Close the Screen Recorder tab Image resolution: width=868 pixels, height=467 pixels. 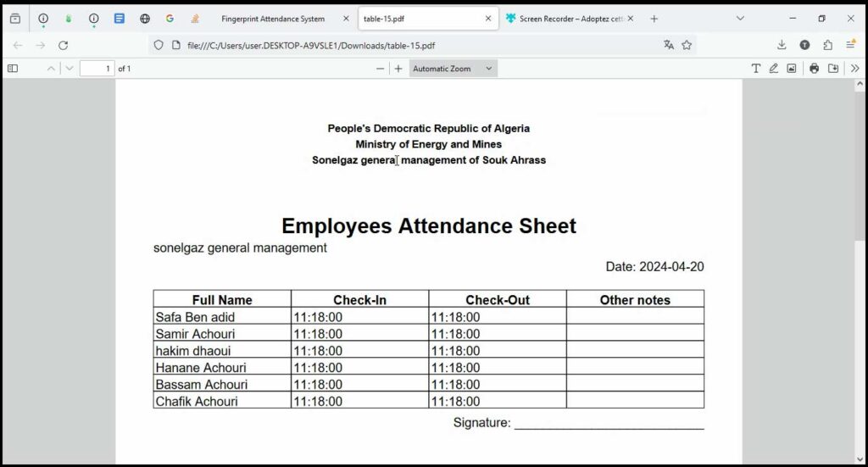631,19
